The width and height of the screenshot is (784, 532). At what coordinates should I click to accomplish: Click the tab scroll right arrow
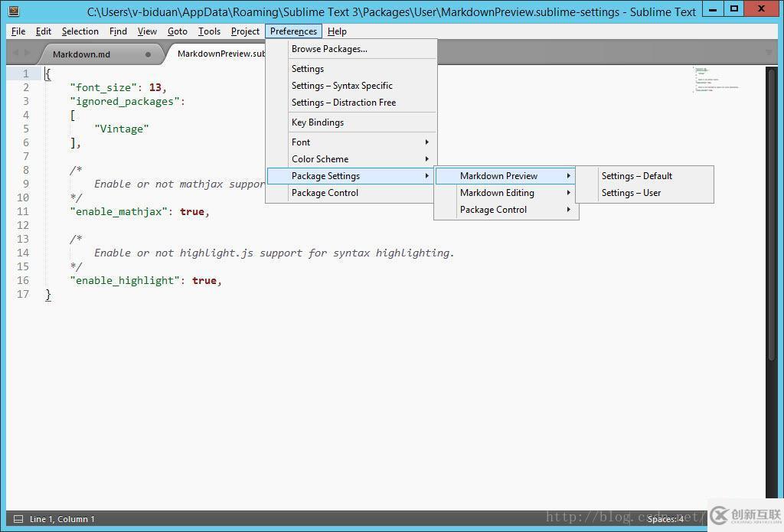point(27,53)
